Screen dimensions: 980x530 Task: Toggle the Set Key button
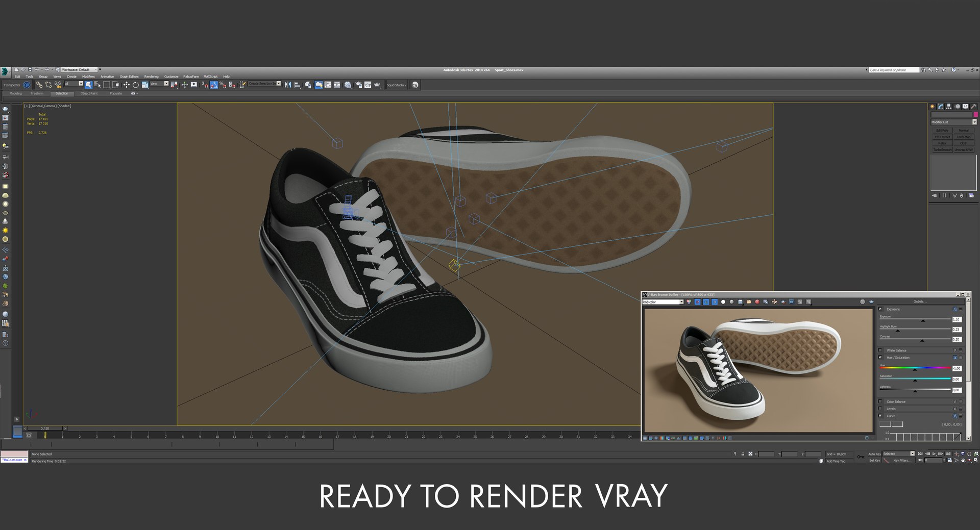pyautogui.click(x=874, y=461)
